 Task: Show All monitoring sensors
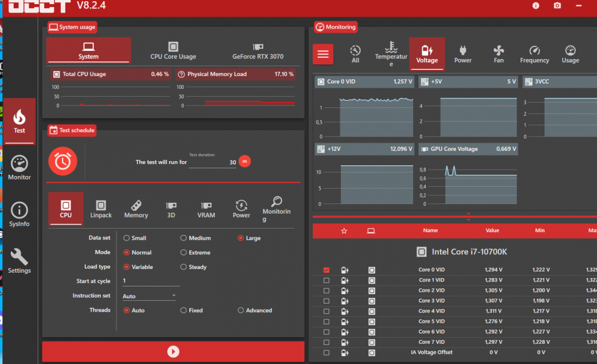tap(355, 54)
